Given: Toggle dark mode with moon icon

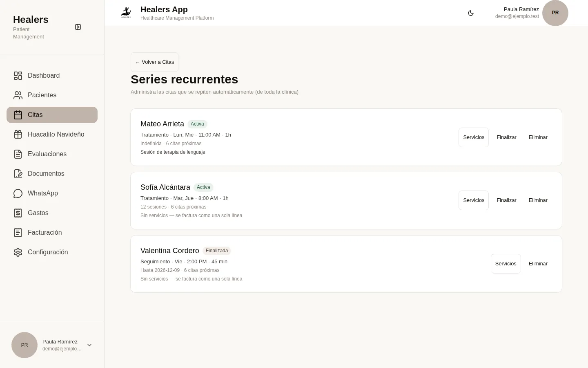Looking at the screenshot, I should point(471,13).
